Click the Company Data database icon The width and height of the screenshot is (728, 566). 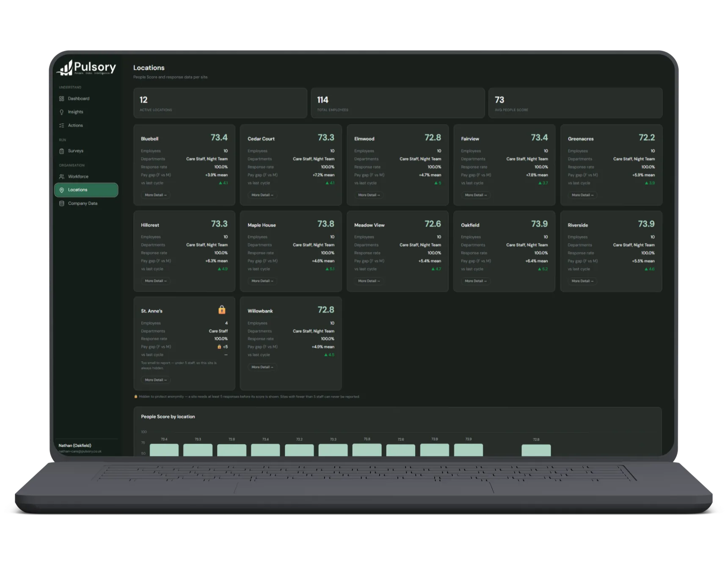click(x=62, y=203)
